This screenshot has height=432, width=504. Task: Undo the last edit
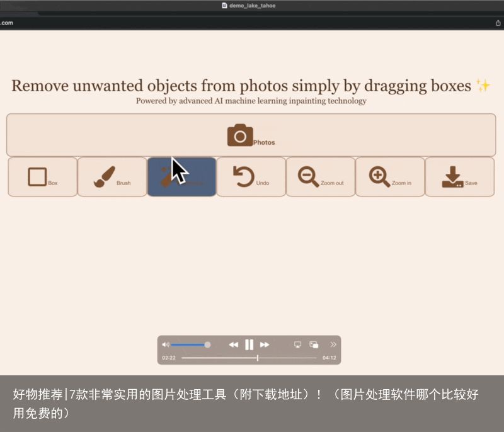tap(251, 177)
